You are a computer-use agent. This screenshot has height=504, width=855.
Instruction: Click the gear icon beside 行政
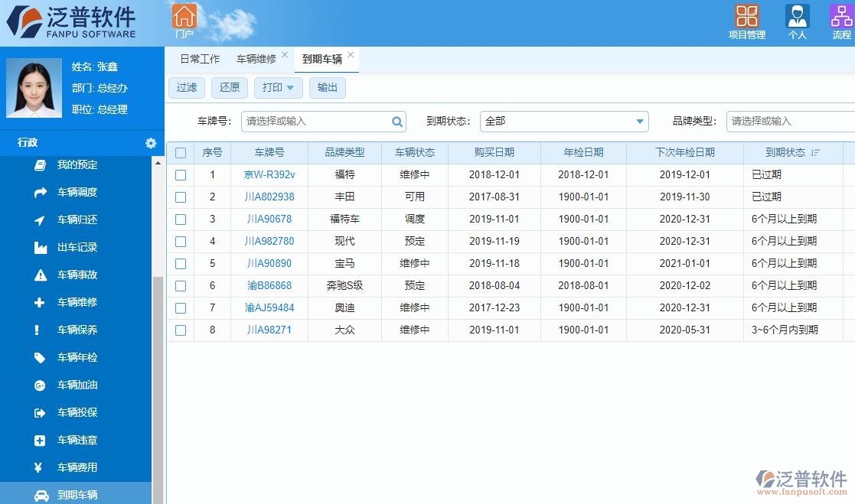(x=151, y=143)
